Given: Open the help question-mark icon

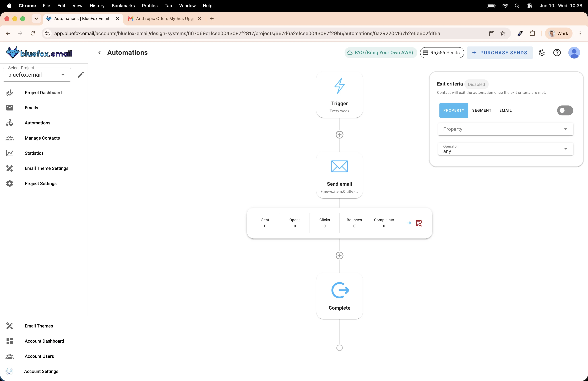Looking at the screenshot, I should [557, 53].
